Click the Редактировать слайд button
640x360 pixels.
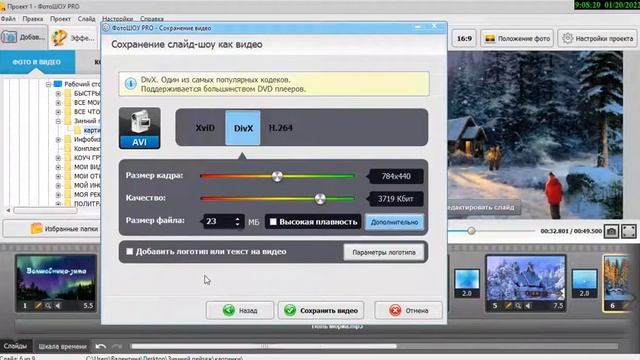(484, 207)
